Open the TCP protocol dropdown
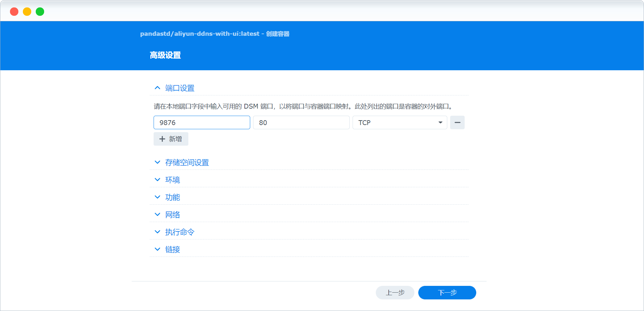Image resolution: width=644 pixels, height=311 pixels. [x=440, y=122]
